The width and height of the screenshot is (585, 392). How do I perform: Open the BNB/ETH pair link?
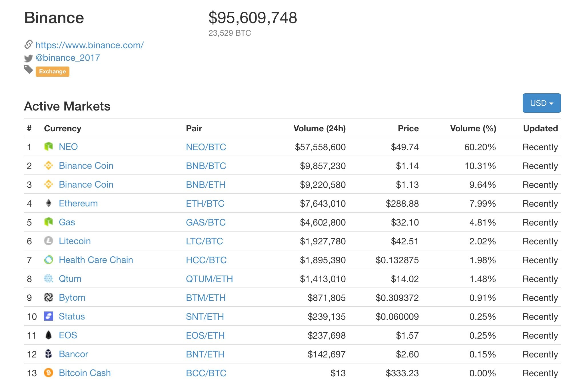206,185
